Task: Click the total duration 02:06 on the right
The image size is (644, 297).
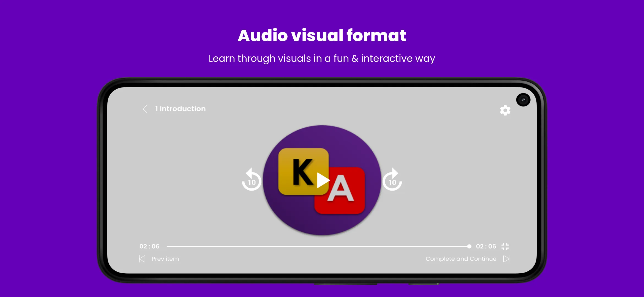Action: [x=486, y=246]
